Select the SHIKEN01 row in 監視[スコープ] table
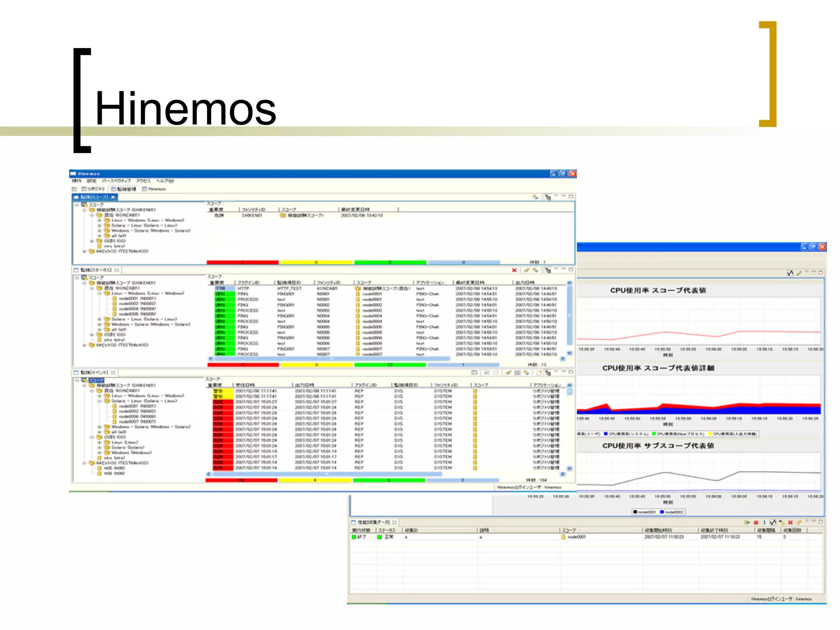The width and height of the screenshot is (840, 630). [x=390, y=215]
